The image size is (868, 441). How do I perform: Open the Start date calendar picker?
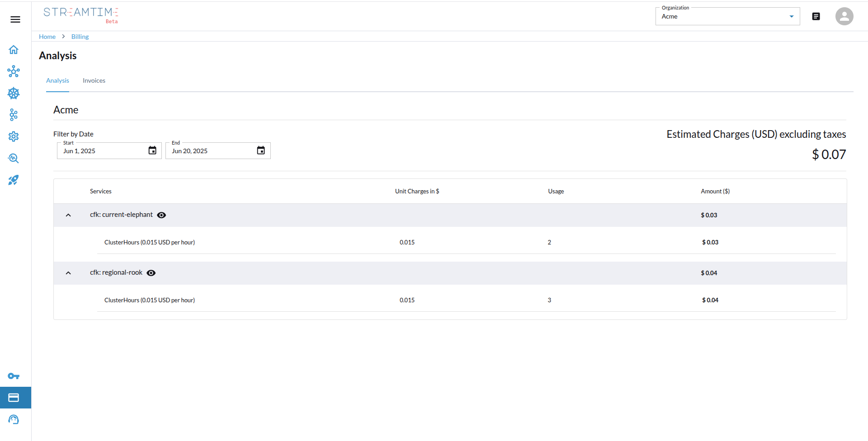tap(152, 150)
